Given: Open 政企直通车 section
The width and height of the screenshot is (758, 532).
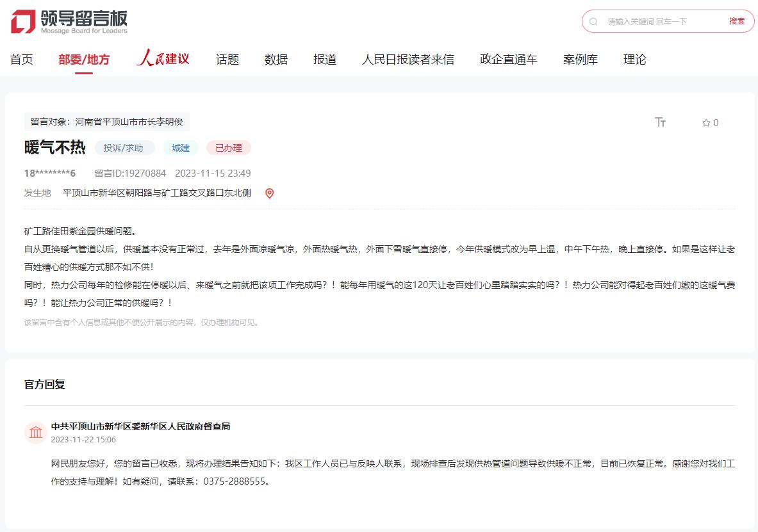Looking at the screenshot, I should coord(509,60).
